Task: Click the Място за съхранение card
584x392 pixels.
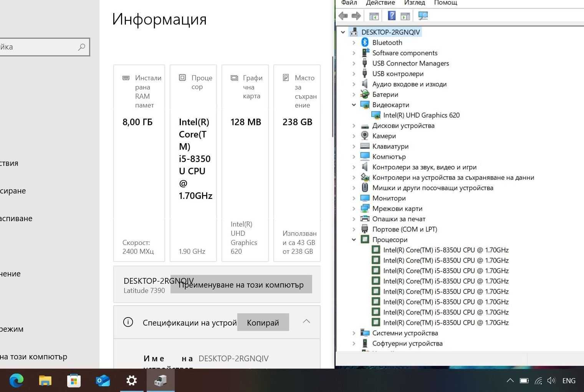Action: 297,163
